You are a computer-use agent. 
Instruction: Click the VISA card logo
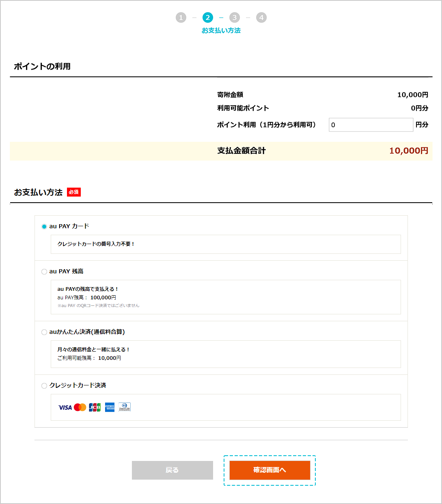pyautogui.click(x=65, y=407)
